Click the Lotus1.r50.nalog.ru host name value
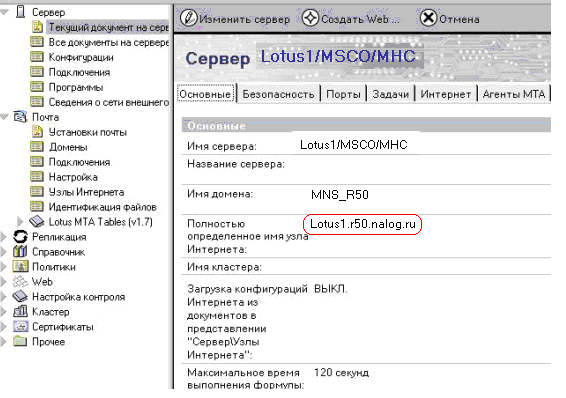 (363, 224)
